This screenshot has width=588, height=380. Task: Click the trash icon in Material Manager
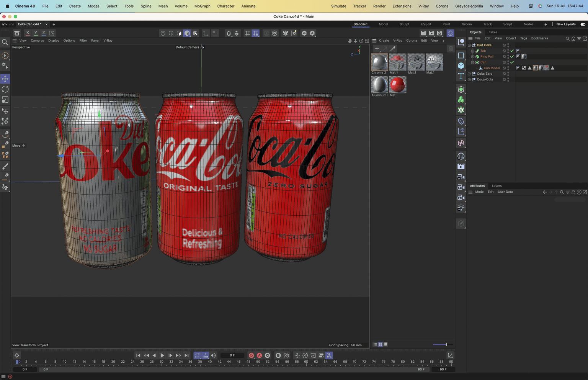451,49
